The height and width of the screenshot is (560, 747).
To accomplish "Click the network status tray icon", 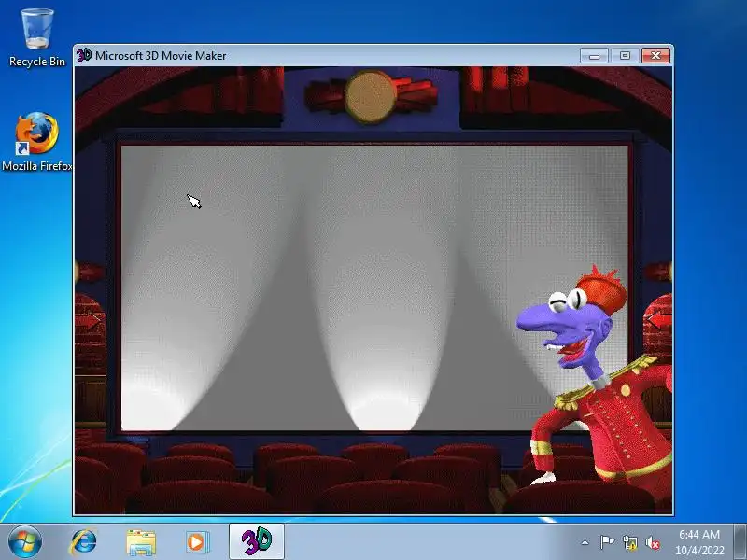I will [629, 542].
